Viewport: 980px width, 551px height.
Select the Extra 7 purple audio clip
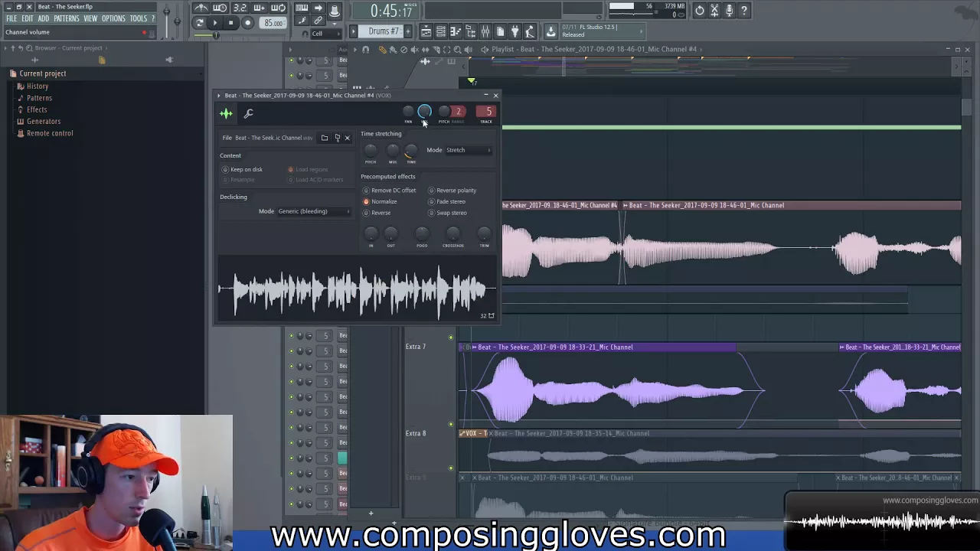[605, 386]
